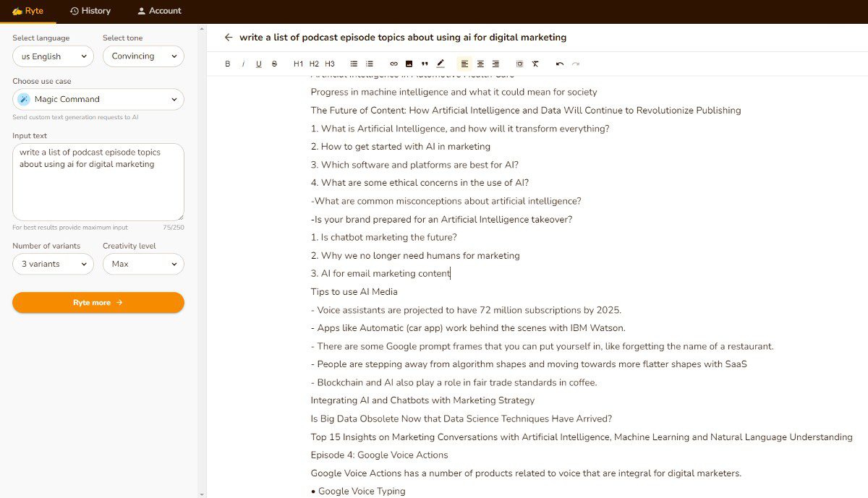The height and width of the screenshot is (498, 868).
Task: Click 'Google Voice Actions has a number of products' line
Action: 527,473
